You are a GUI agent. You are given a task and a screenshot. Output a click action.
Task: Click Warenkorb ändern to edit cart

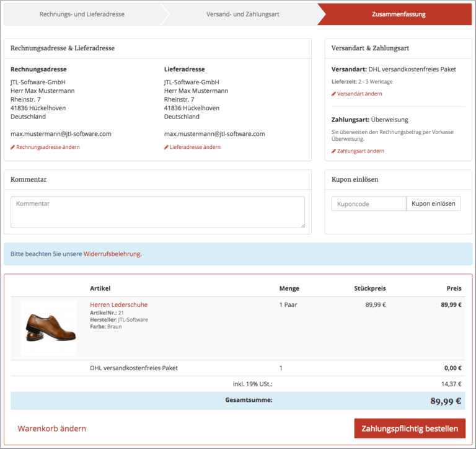coord(52,429)
